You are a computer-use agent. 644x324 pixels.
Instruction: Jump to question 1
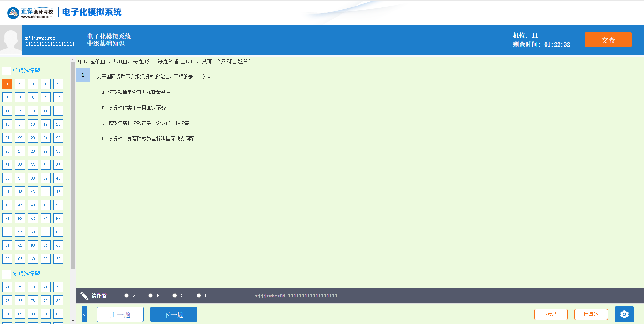pos(7,84)
